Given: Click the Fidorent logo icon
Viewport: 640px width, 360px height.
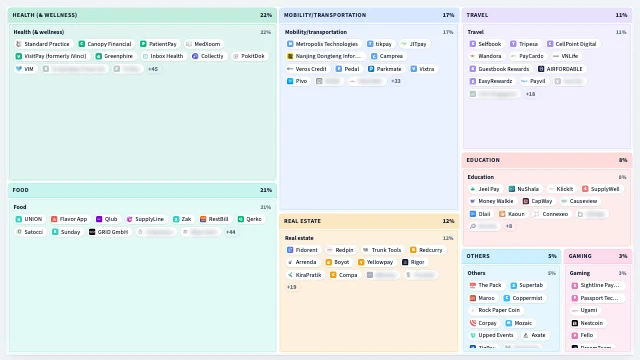Looking at the screenshot, I should [290, 250].
